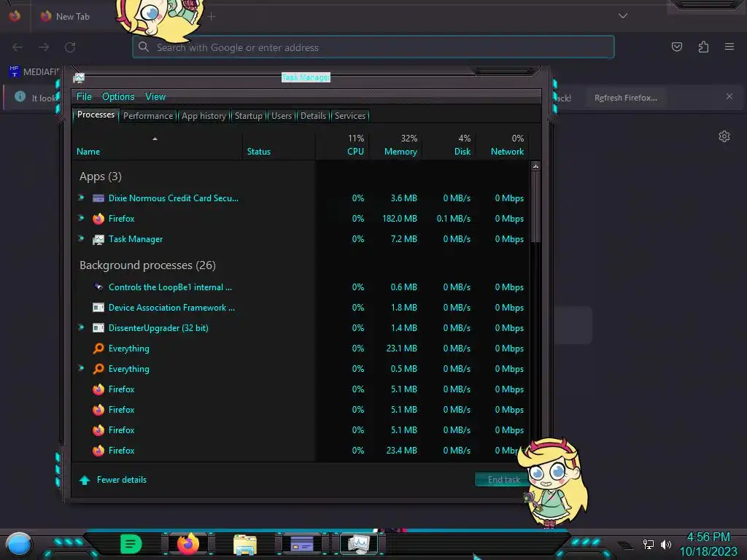Switch to the App history tab

pos(204,116)
